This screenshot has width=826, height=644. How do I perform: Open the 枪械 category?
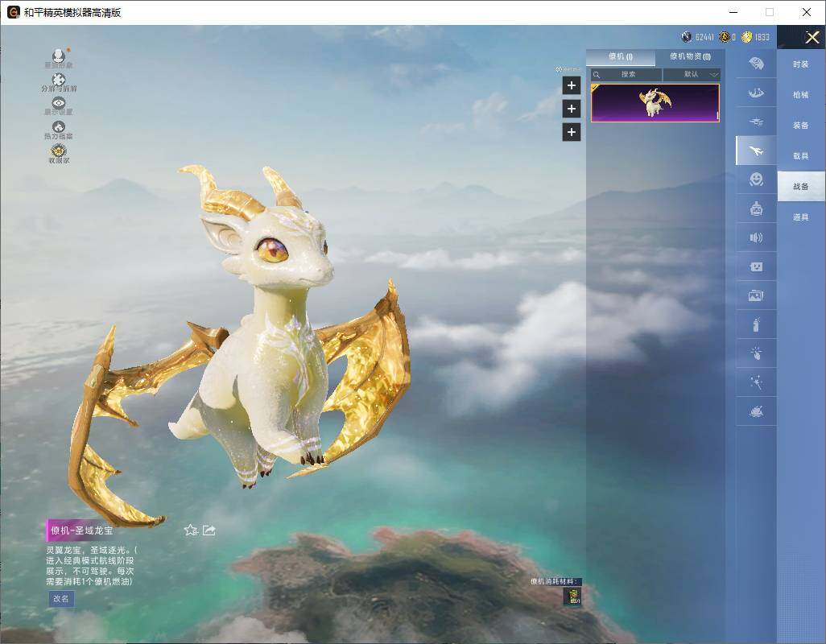click(x=801, y=95)
